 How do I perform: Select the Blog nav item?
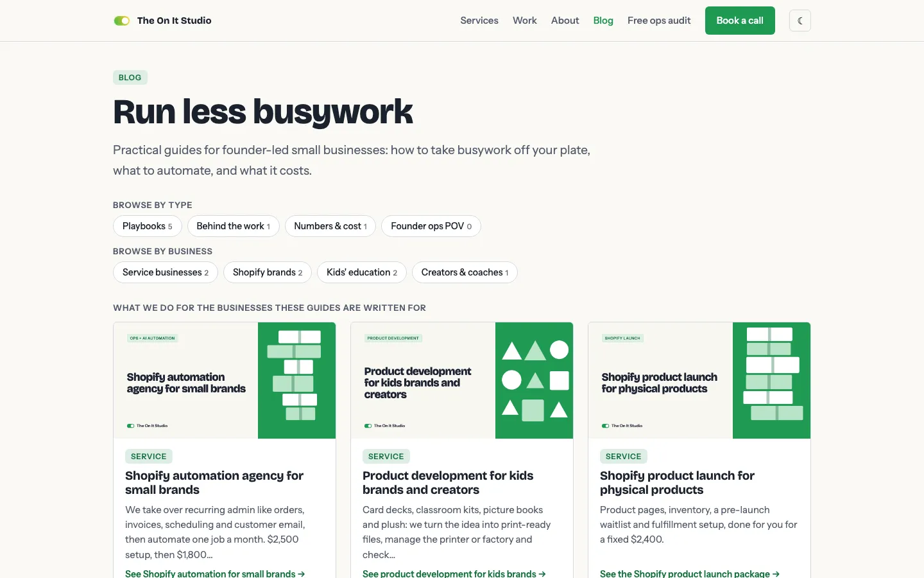click(x=603, y=21)
